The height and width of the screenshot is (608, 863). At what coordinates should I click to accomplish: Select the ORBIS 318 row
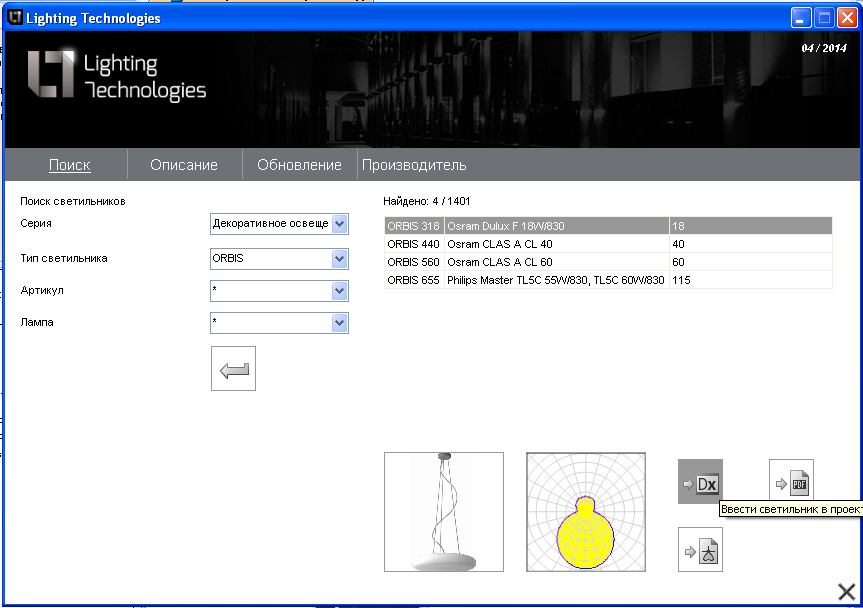tap(608, 226)
